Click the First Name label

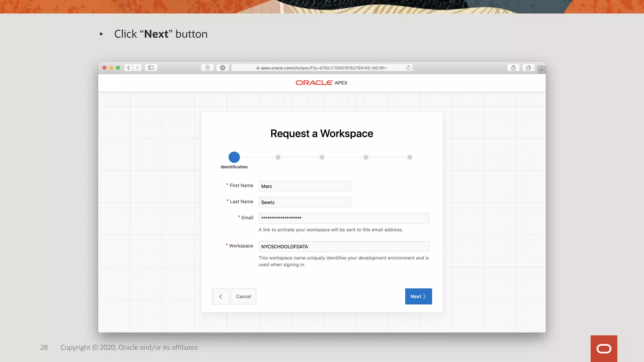(241, 185)
